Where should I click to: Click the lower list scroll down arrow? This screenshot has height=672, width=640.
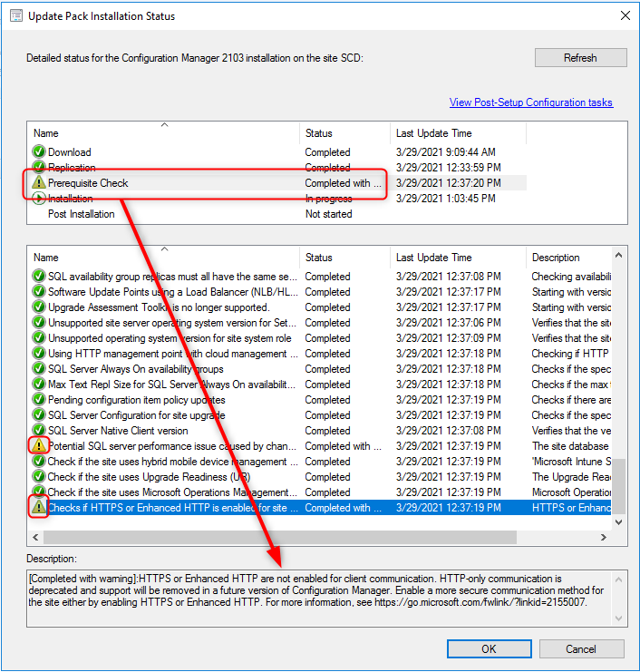[x=618, y=522]
